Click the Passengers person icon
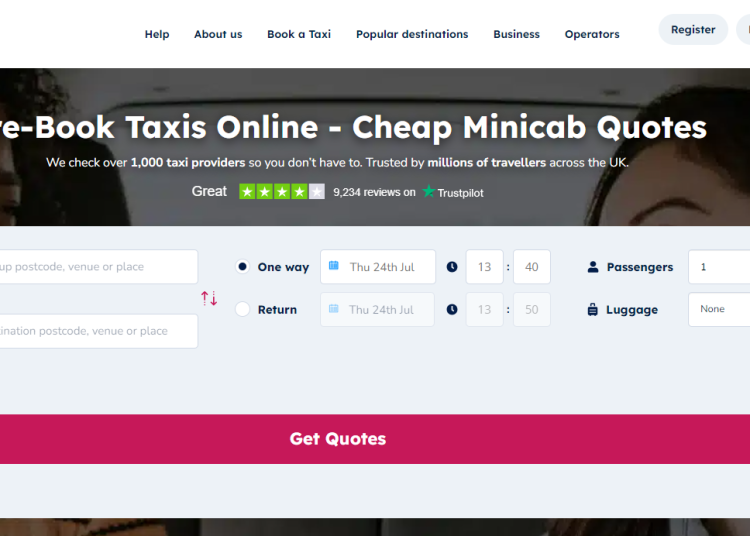Viewport: 750px width, 536px height. click(593, 267)
